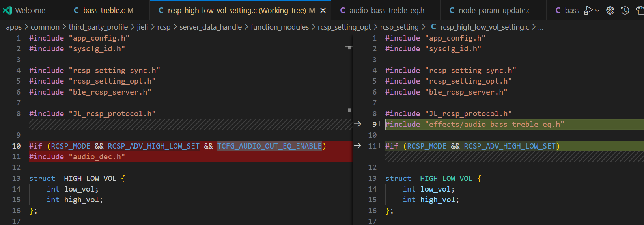Click the removed line #include "audio_dec.h"

pyautogui.click(x=77, y=157)
